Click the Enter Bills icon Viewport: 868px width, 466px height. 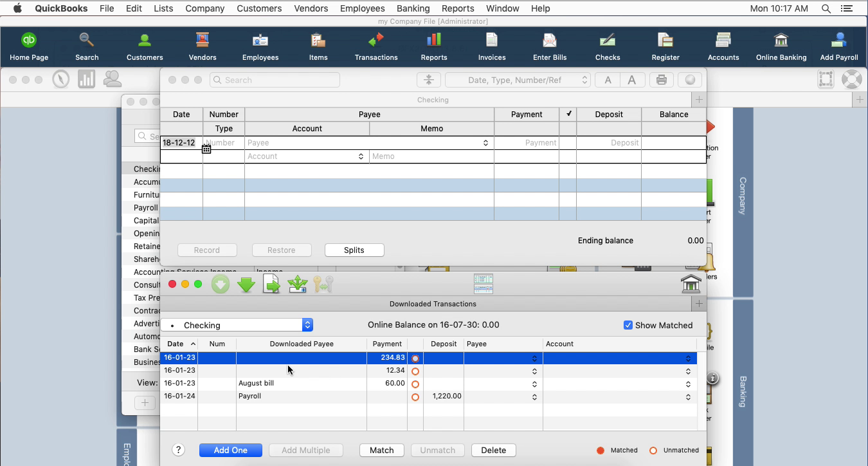click(550, 46)
